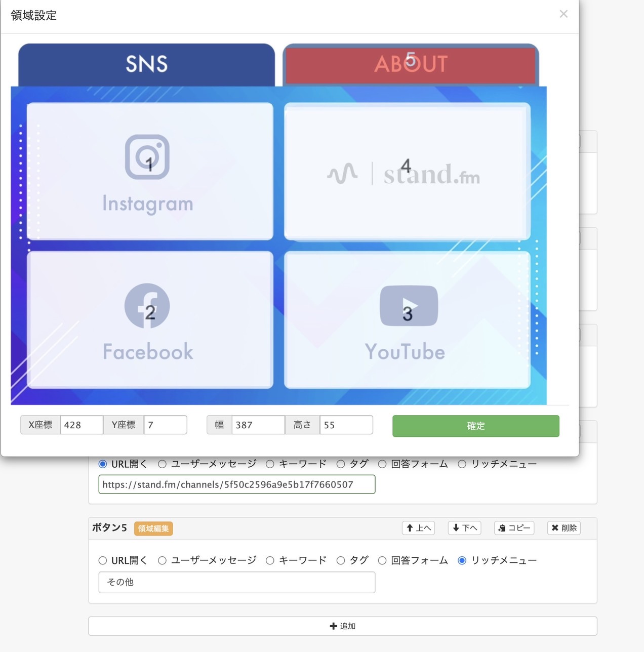644x652 pixels.
Task: Click the YouTube play icon in the image
Action: coord(409,306)
